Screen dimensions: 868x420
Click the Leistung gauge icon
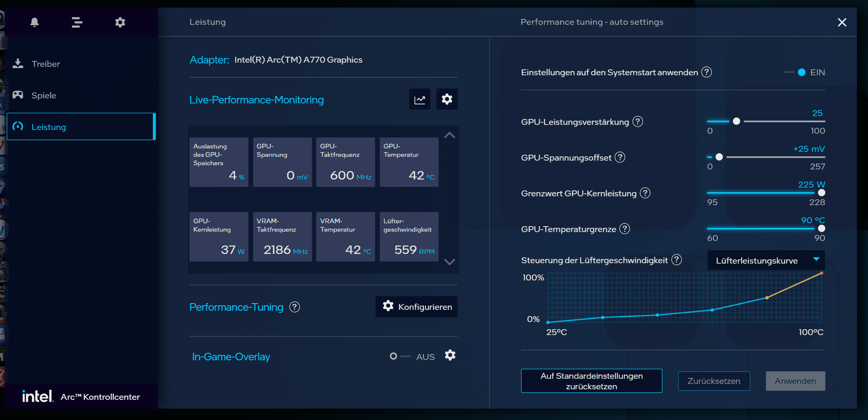(x=18, y=127)
